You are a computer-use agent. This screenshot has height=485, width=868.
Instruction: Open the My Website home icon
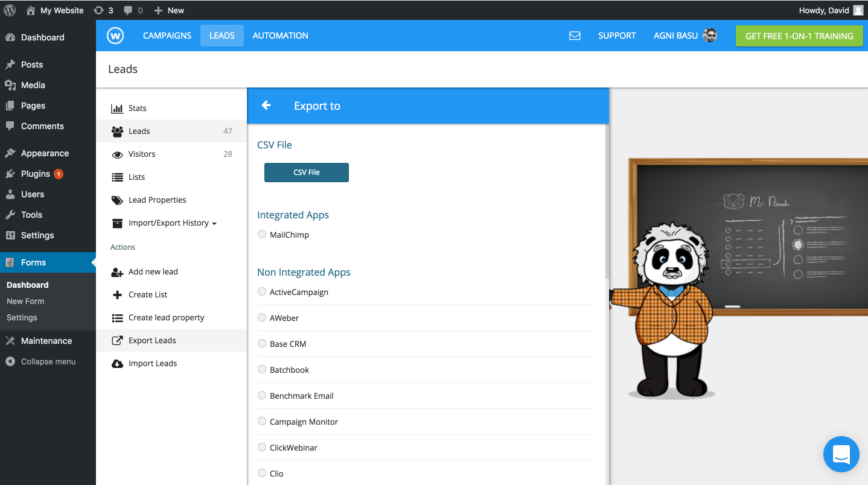30,10
